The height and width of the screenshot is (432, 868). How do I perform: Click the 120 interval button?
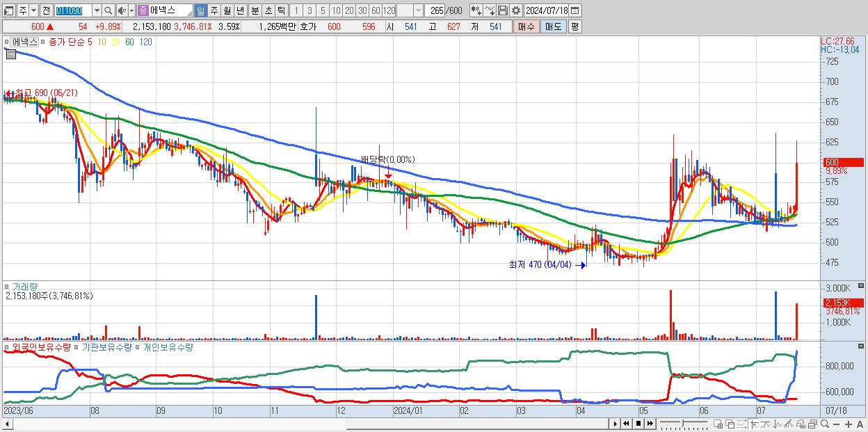coord(389,10)
